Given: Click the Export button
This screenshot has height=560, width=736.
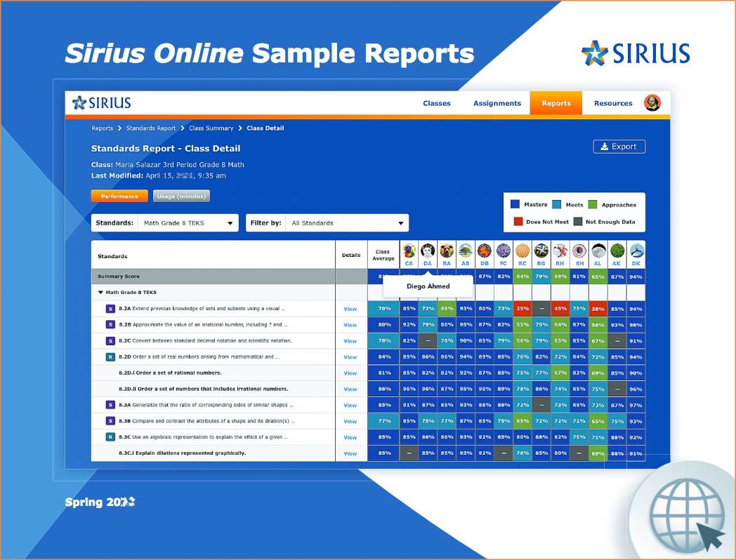Looking at the screenshot, I should [x=619, y=146].
